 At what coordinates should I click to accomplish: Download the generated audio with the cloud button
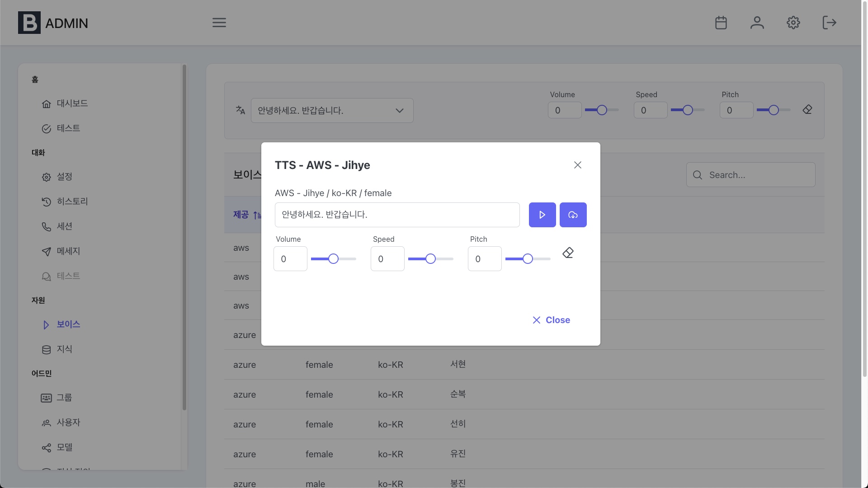pyautogui.click(x=573, y=215)
